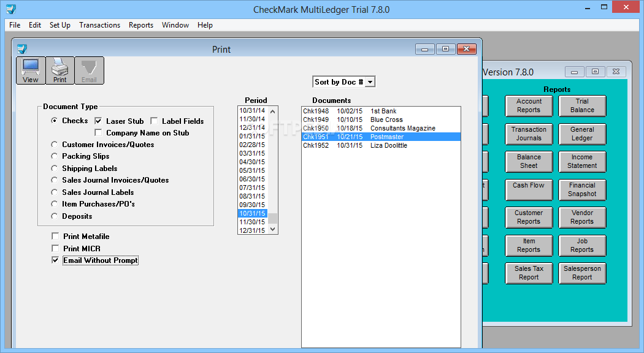
Task: Click the Period list scrollbar thumb
Action: coord(273,218)
